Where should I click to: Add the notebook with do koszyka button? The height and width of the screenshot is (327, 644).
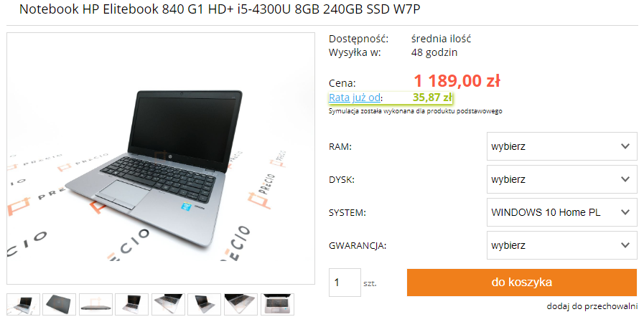(x=522, y=283)
